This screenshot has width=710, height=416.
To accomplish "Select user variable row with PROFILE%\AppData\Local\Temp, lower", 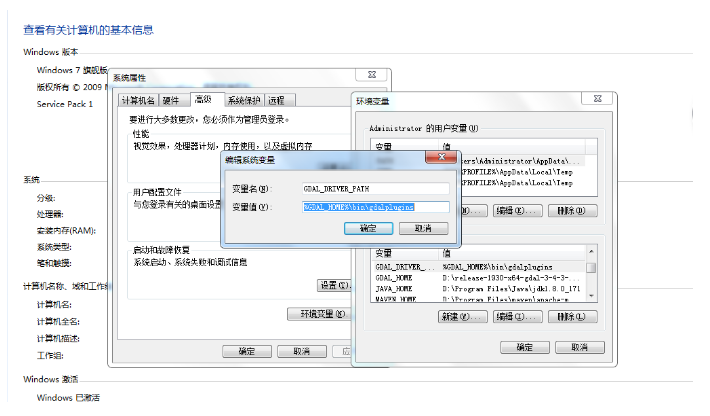I will point(523,183).
